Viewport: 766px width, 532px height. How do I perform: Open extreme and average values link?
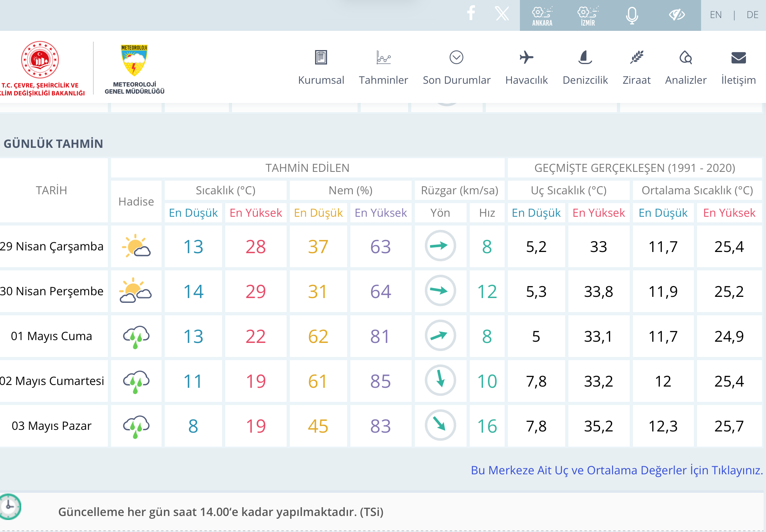click(x=616, y=470)
